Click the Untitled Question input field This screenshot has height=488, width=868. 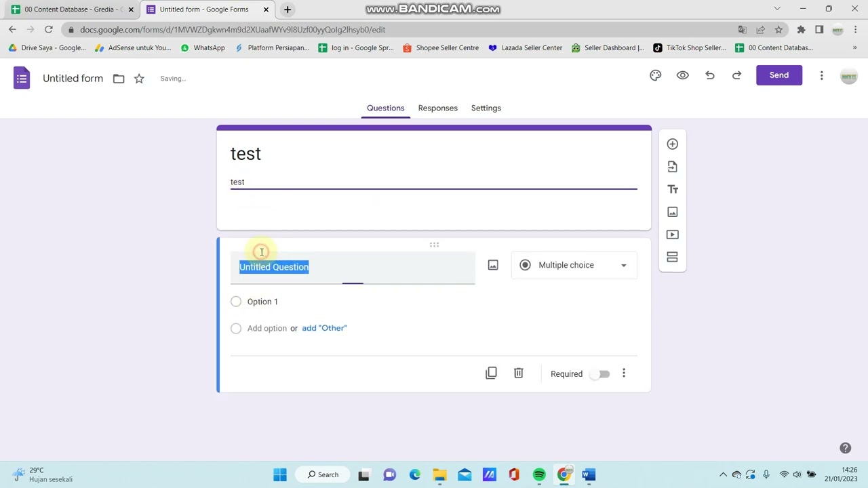pyautogui.click(x=353, y=267)
